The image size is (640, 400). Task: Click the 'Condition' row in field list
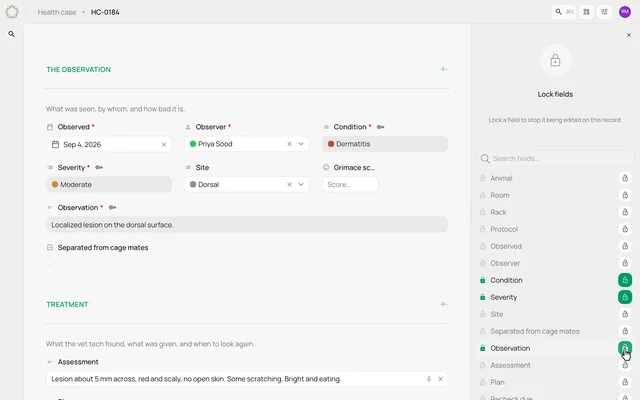[555, 280]
